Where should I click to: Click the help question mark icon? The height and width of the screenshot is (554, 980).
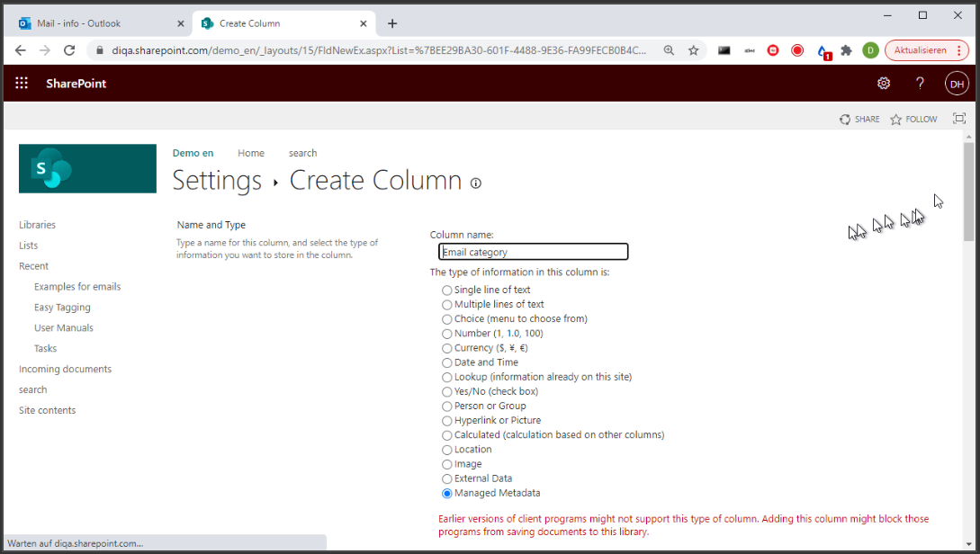[x=920, y=84]
